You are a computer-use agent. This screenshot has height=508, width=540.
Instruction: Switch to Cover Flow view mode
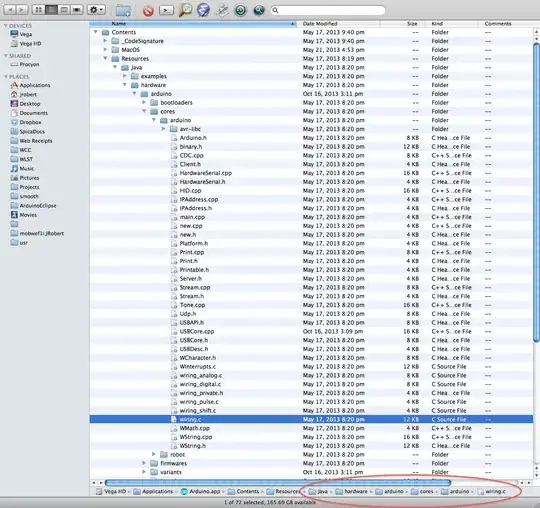(x=77, y=10)
